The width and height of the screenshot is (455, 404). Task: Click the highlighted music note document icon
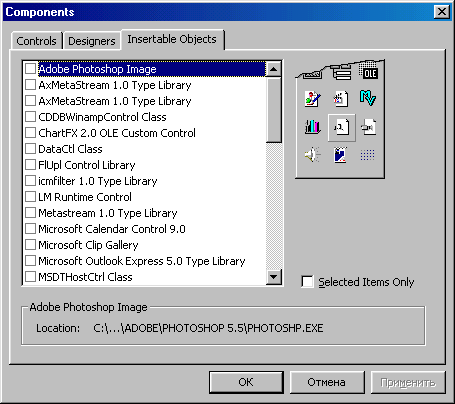(x=341, y=127)
